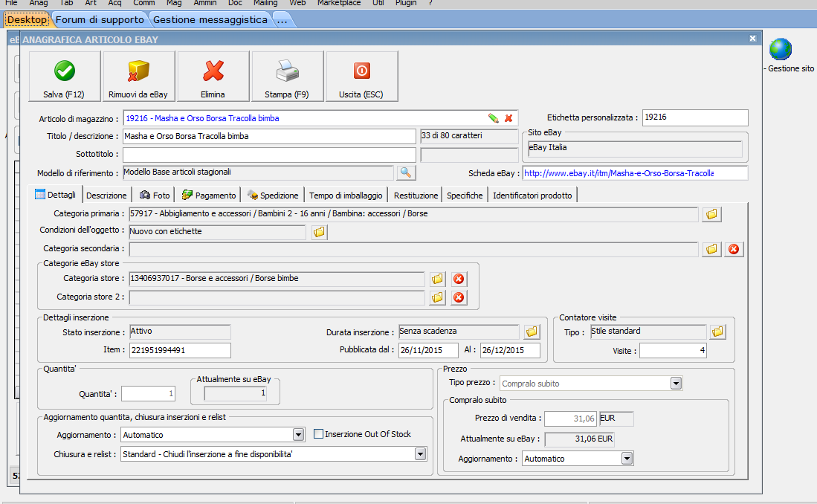This screenshot has height=504, width=817.
Task: Open Ammin menu
Action: [204, 3]
